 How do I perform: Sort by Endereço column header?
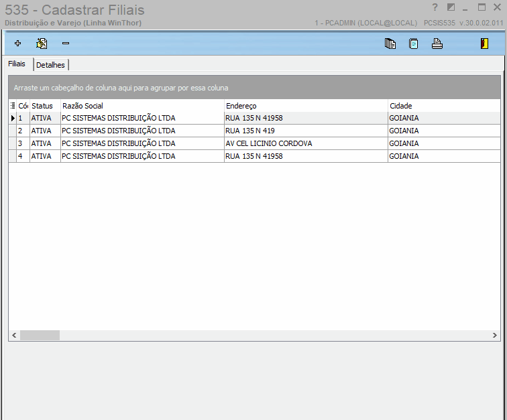coord(306,106)
